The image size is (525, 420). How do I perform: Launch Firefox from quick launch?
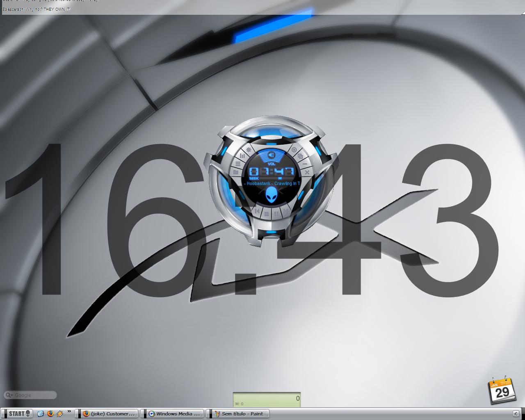pyautogui.click(x=50, y=413)
